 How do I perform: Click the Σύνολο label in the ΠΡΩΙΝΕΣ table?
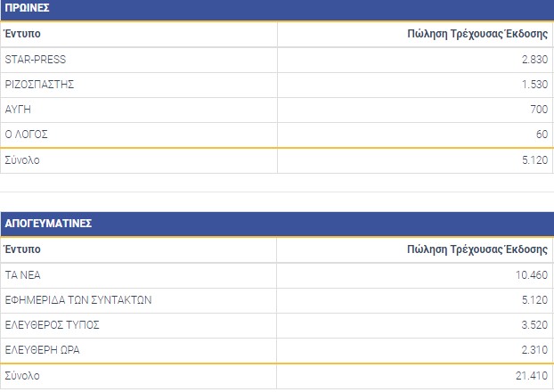[22, 160]
